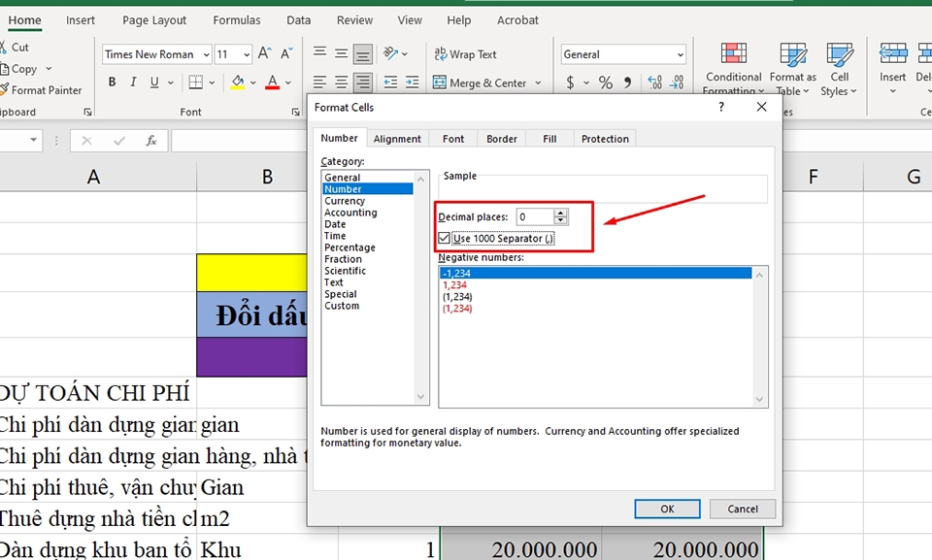The width and height of the screenshot is (932, 560).
Task: Apply Underline formatting
Action: click(154, 82)
